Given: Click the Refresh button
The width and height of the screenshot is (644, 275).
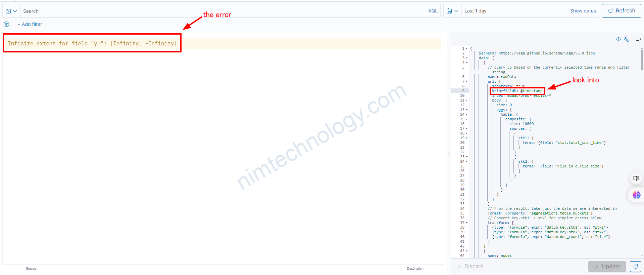Looking at the screenshot, I should point(621,11).
